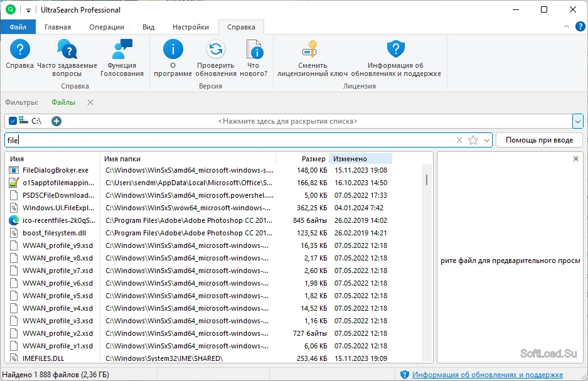Open search history dropdown arrow
The height and width of the screenshot is (381, 588).
click(487, 140)
